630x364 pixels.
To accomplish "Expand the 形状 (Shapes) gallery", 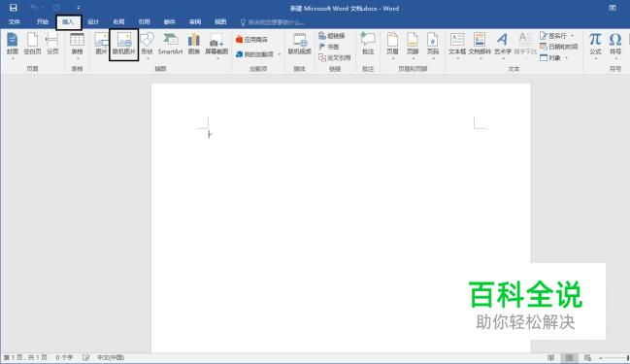I will 147,46.
